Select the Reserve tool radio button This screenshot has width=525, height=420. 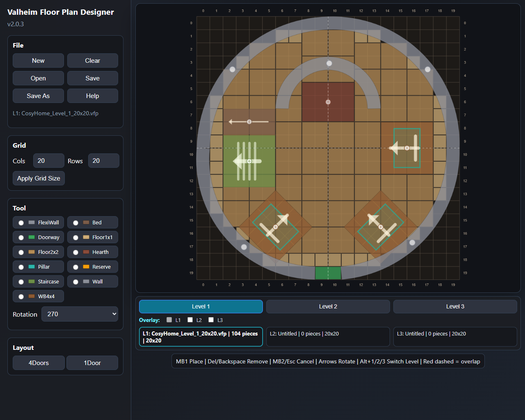click(75, 267)
